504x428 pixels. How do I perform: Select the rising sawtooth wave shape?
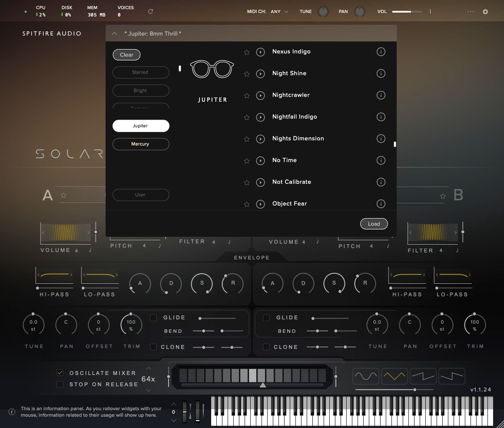pyautogui.click(x=423, y=376)
